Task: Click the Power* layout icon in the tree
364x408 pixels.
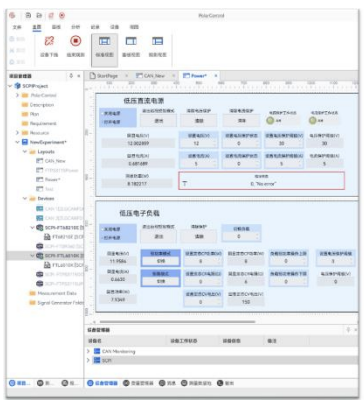Action: (40, 179)
